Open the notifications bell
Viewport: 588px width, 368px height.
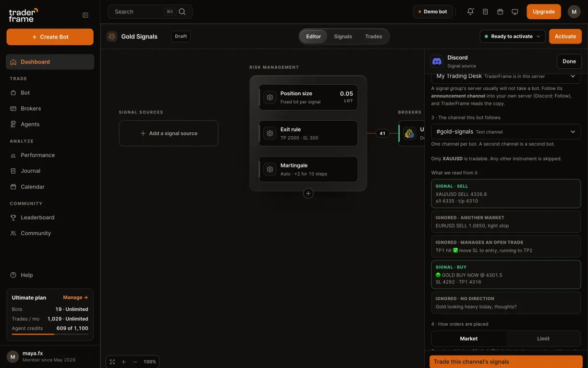[x=470, y=12]
